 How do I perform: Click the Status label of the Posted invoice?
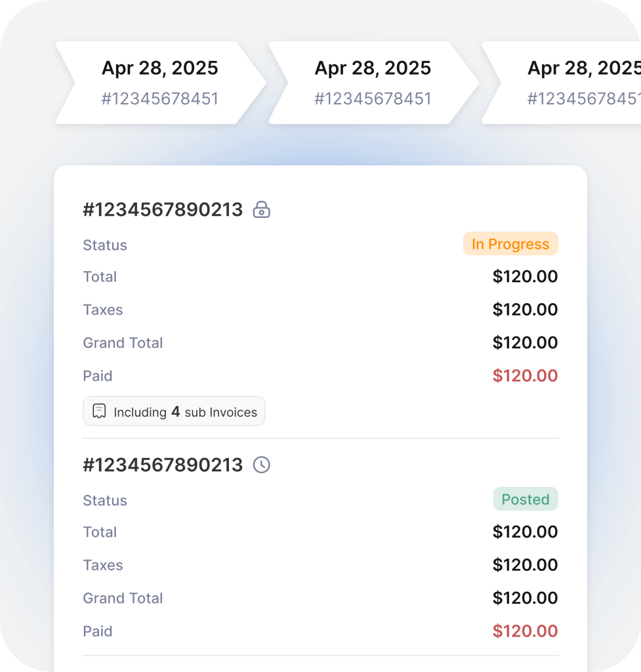[x=105, y=501]
